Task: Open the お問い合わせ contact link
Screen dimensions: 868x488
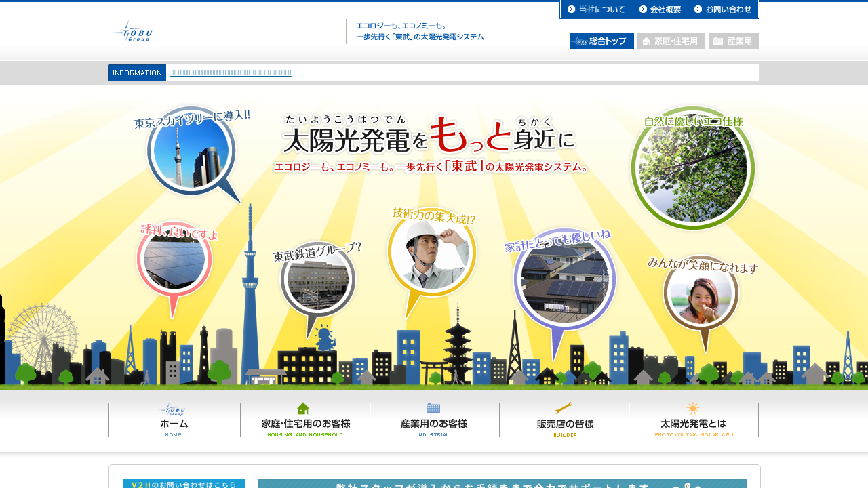Action: click(x=723, y=9)
